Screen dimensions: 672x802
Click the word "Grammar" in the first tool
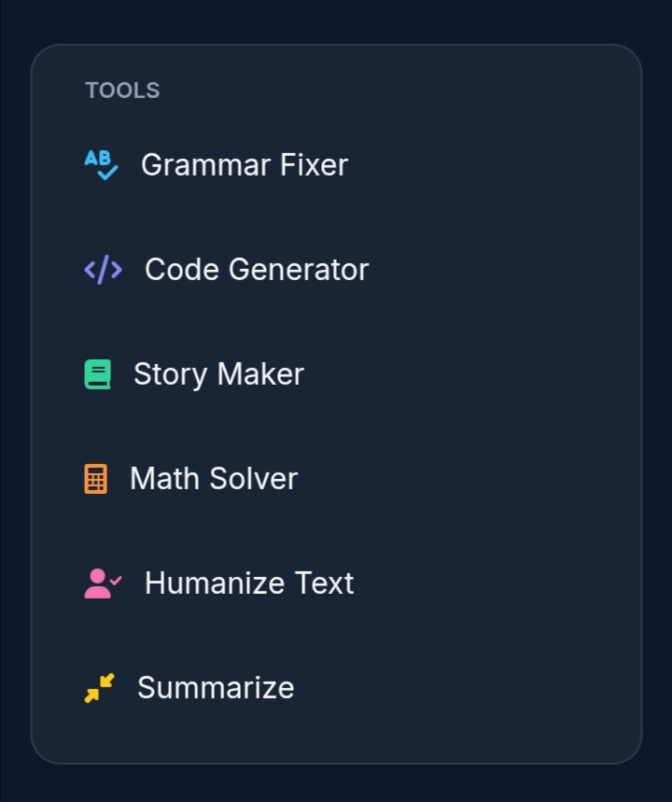205,164
